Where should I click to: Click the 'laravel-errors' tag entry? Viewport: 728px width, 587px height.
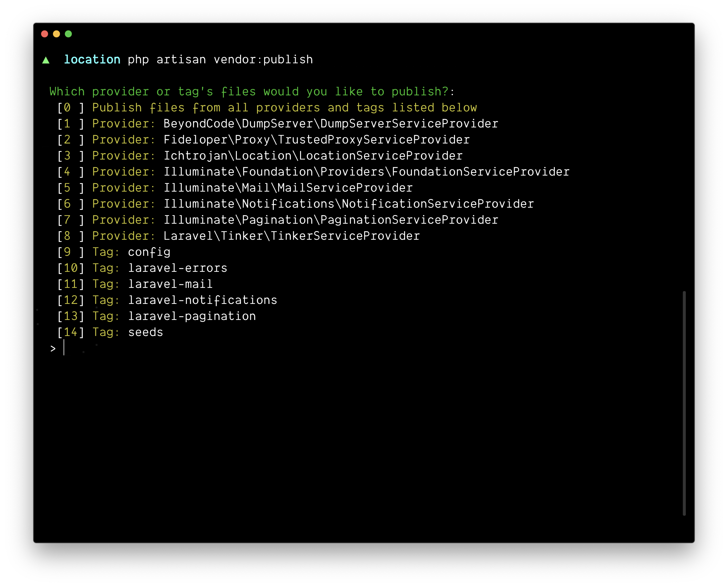pos(142,268)
